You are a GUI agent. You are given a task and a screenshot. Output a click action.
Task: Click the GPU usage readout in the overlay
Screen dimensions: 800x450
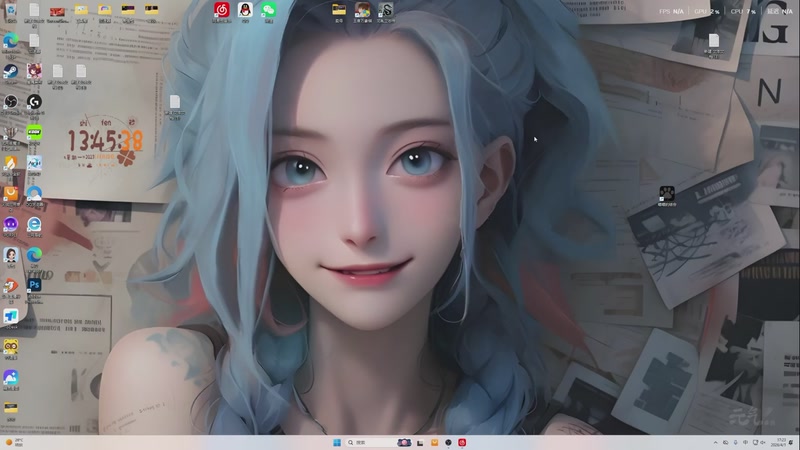click(707, 11)
